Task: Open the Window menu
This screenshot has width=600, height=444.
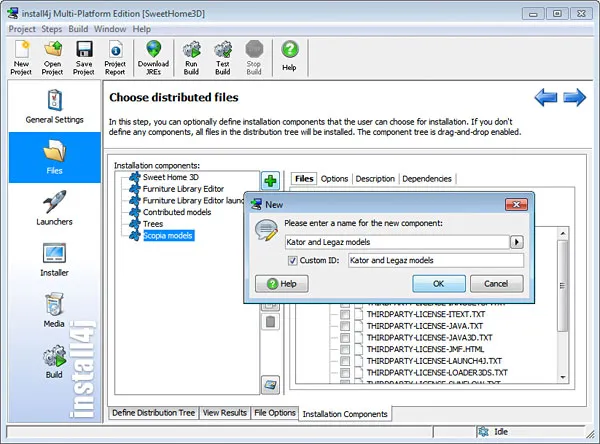Action: pyautogui.click(x=110, y=29)
